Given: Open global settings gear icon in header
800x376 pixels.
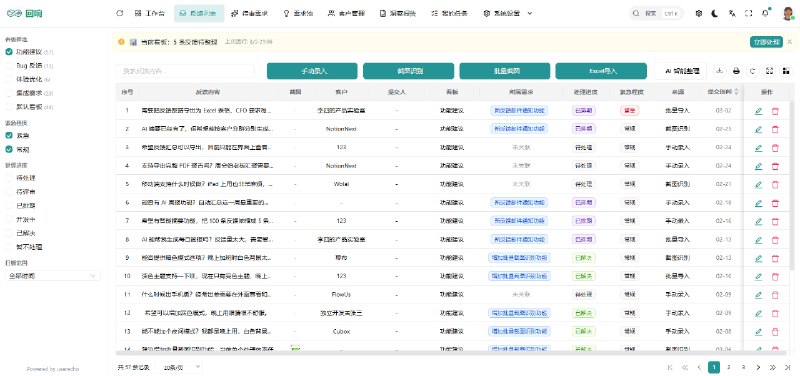Looking at the screenshot, I should click(698, 13).
